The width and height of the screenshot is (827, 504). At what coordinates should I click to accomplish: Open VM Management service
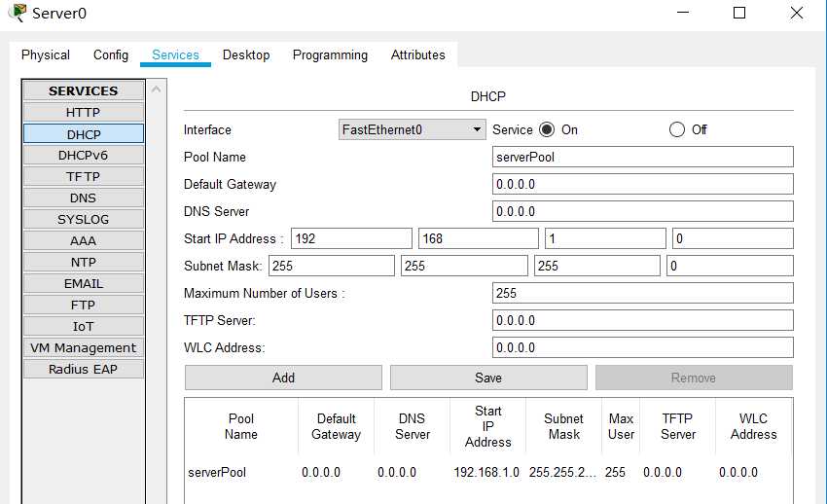click(84, 348)
